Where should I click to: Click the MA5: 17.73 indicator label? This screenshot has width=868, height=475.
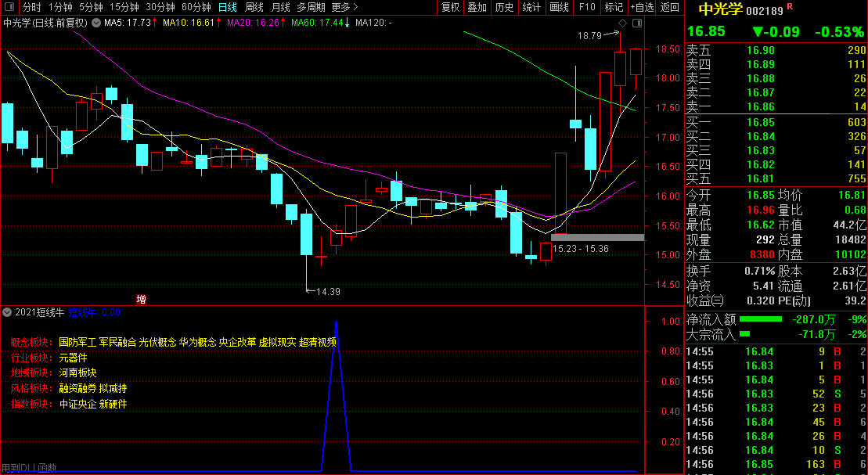128,23
